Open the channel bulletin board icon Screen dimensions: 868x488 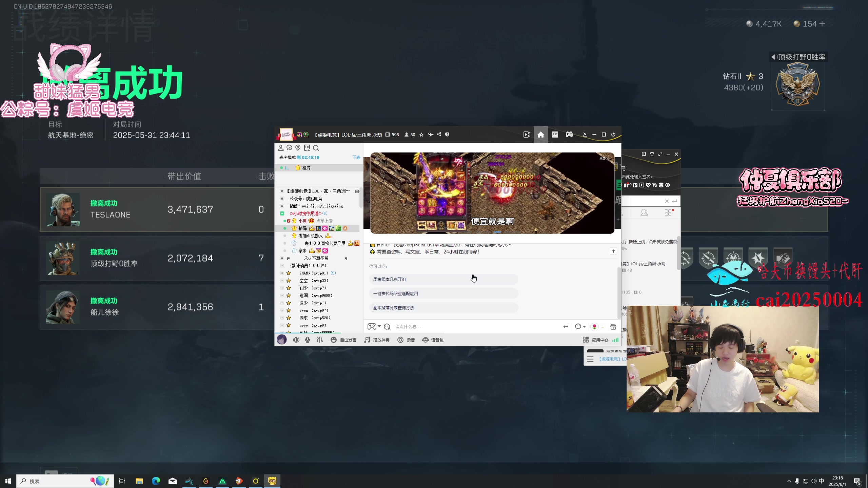point(307,148)
